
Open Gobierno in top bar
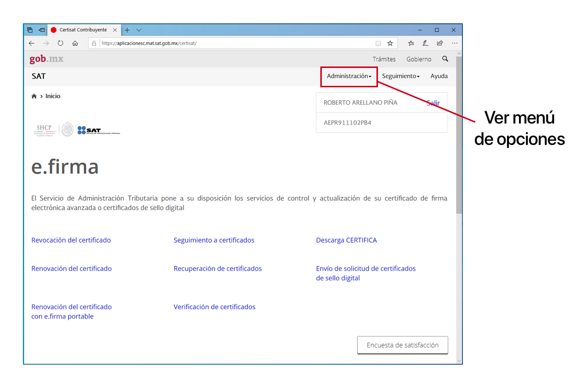(x=419, y=59)
